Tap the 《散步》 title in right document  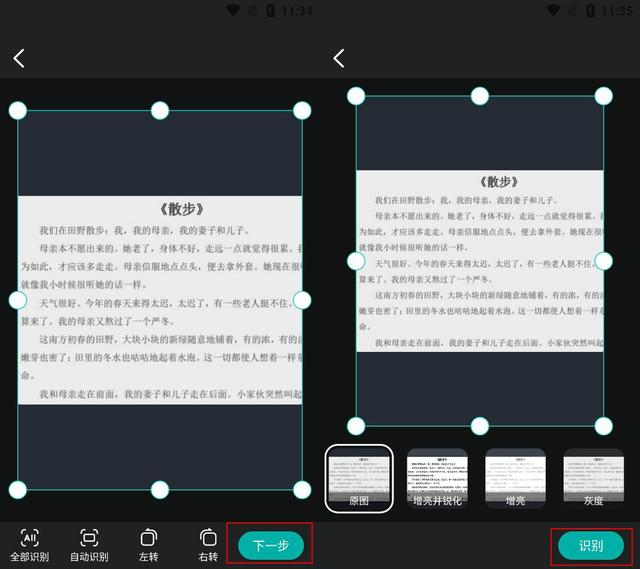coord(499,182)
